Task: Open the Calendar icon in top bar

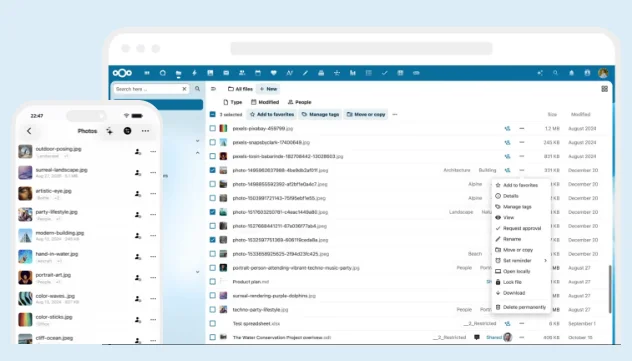Action: point(258,73)
